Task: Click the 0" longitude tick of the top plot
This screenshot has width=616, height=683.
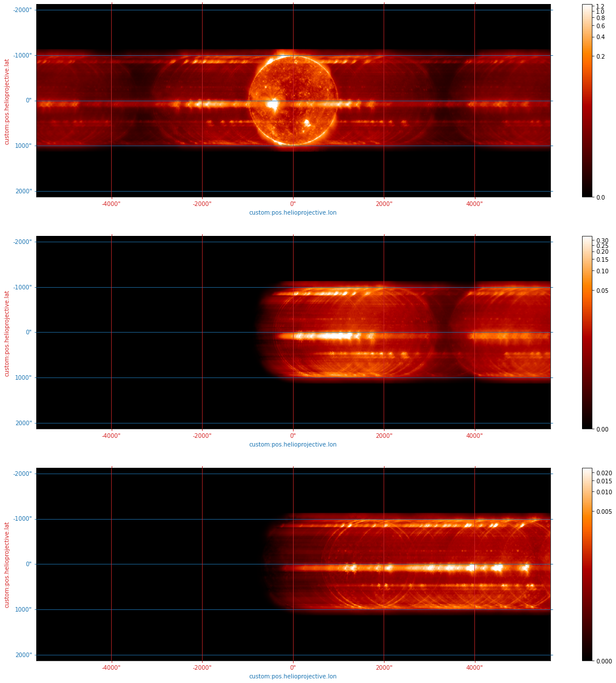Action: pyautogui.click(x=293, y=204)
